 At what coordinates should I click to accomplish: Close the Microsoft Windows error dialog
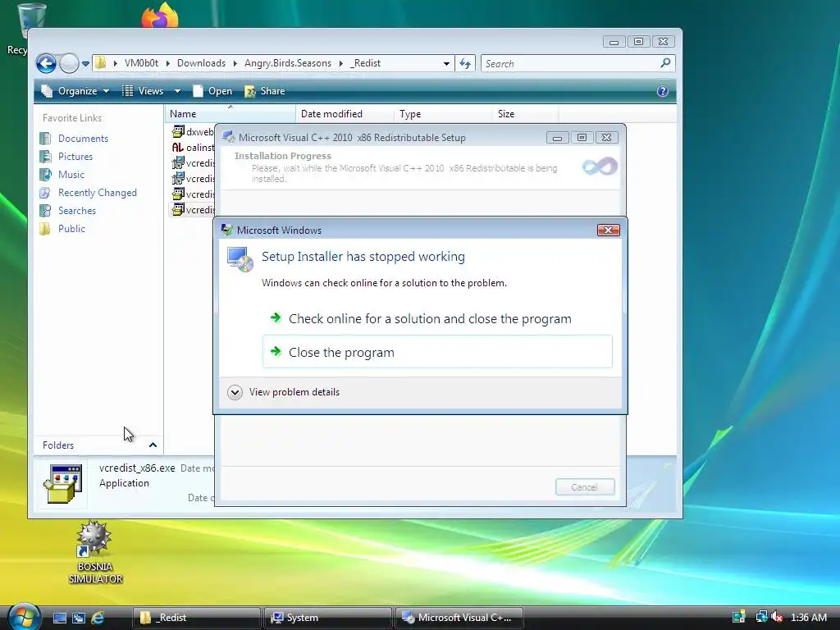point(608,231)
